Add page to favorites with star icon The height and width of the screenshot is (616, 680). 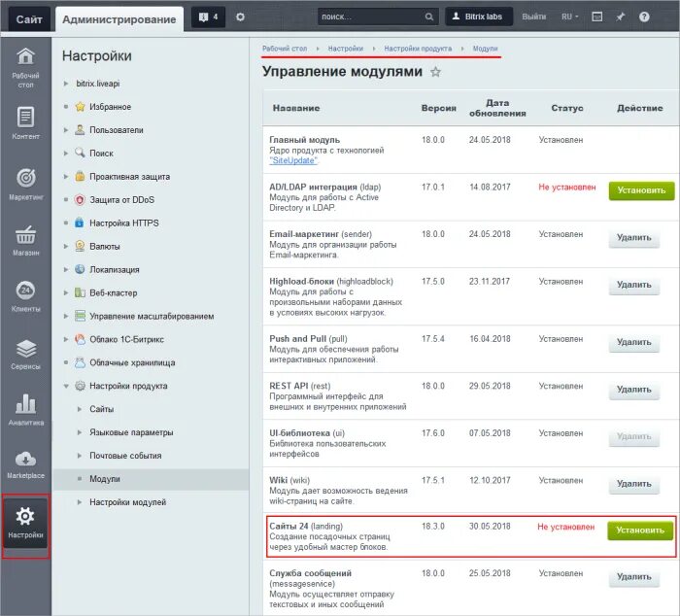pyautogui.click(x=435, y=72)
